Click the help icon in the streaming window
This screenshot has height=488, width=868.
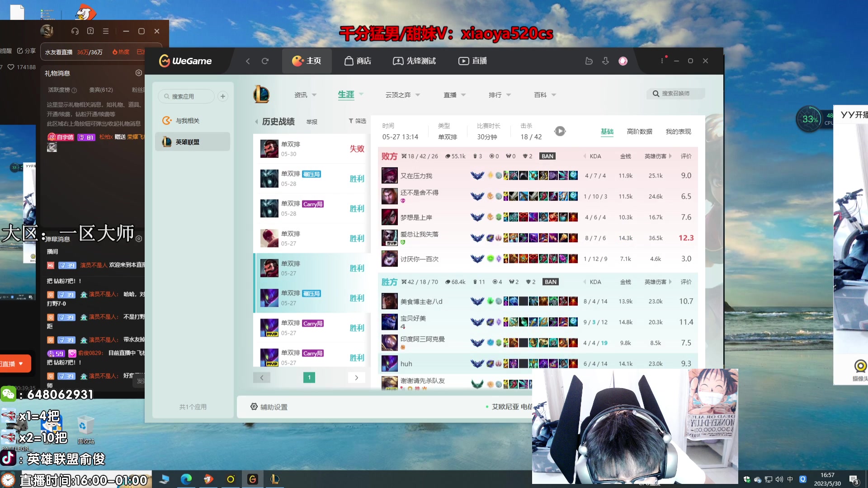pyautogui.click(x=90, y=31)
